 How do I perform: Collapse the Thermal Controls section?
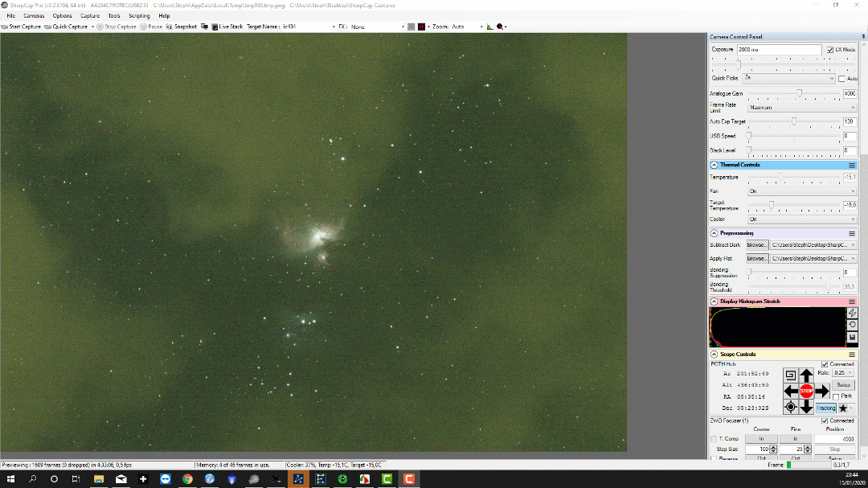pyautogui.click(x=714, y=165)
